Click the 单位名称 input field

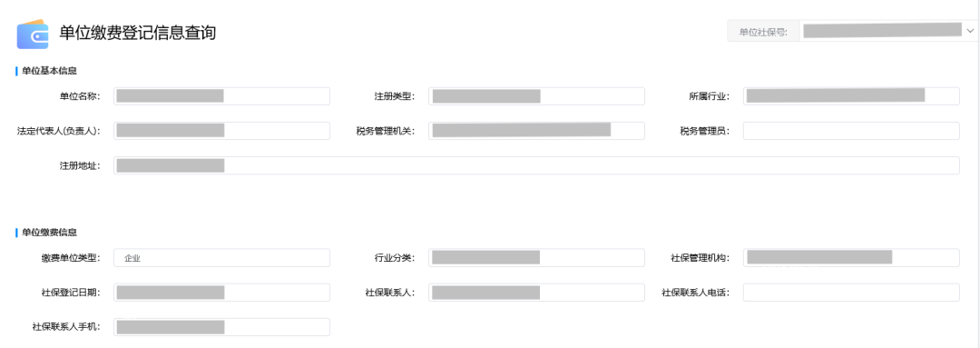coord(222,96)
